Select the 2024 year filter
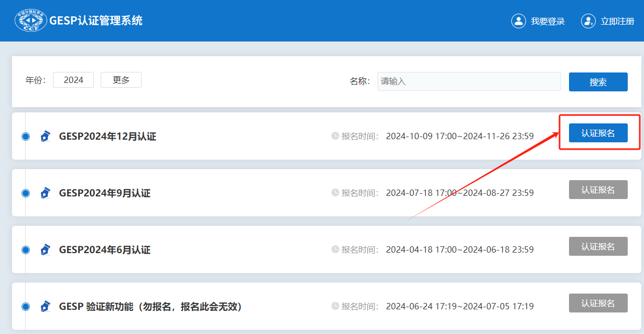The width and height of the screenshot is (644, 334). [73, 80]
